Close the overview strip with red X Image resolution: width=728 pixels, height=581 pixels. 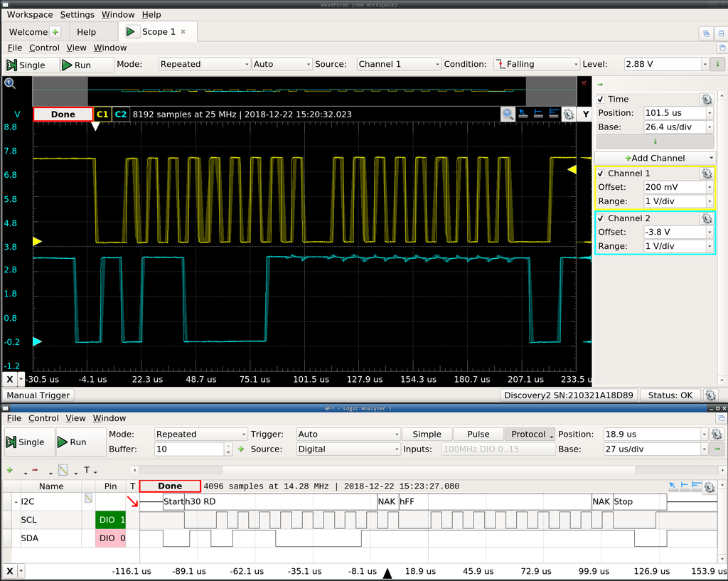(584, 84)
